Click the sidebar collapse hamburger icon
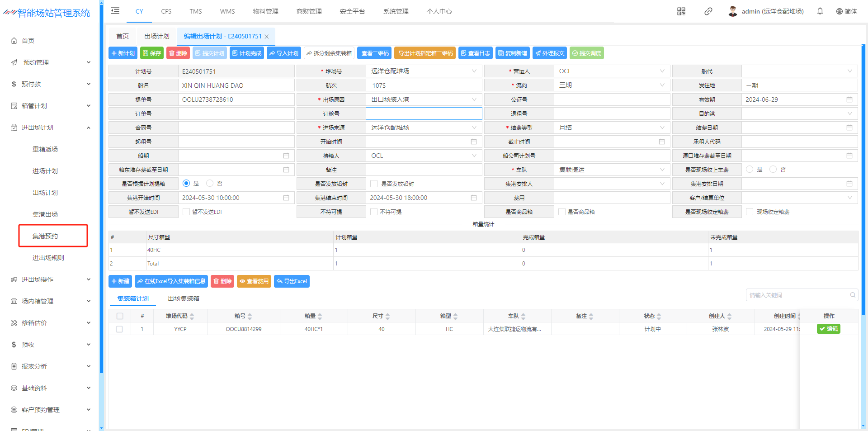Screen dimensions: 868x431 coord(115,11)
